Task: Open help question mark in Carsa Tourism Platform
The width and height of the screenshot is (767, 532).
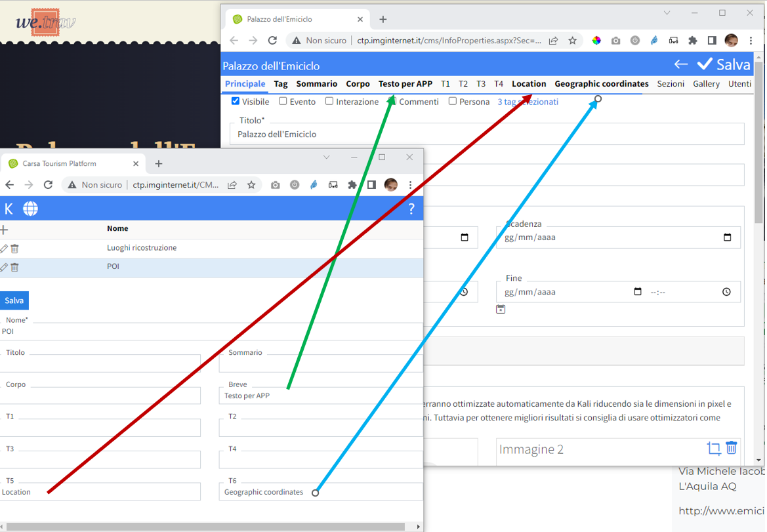Action: (x=411, y=209)
